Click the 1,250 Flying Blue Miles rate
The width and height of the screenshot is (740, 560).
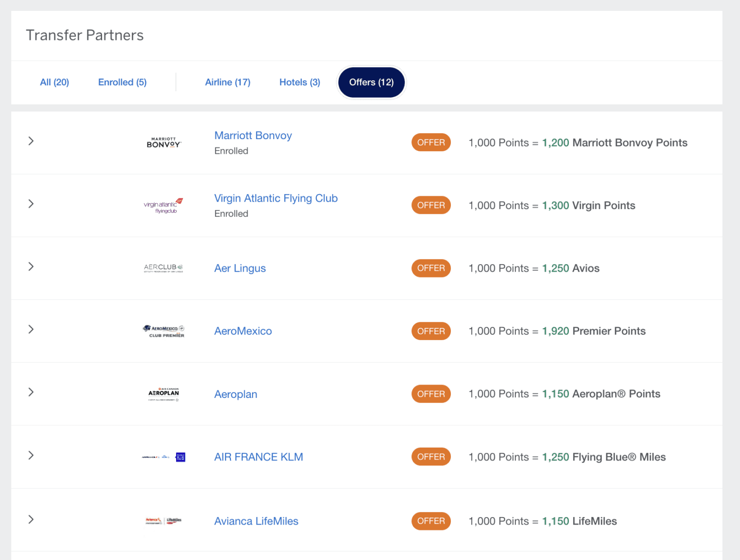(604, 457)
